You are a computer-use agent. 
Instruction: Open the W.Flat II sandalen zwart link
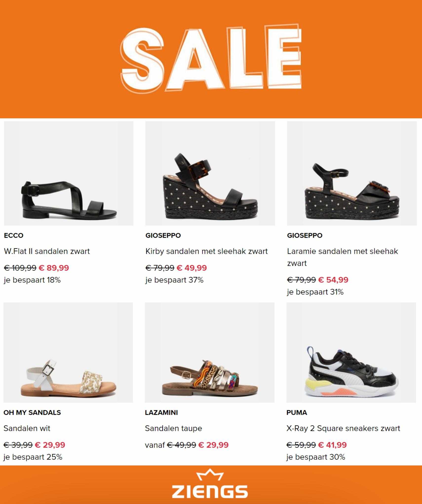tap(47, 251)
